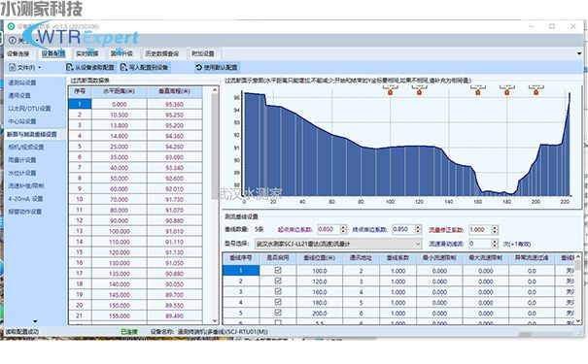Click the distance cell 100.000 in row 13
Viewport: 588px width, 364px height.
click(120, 231)
